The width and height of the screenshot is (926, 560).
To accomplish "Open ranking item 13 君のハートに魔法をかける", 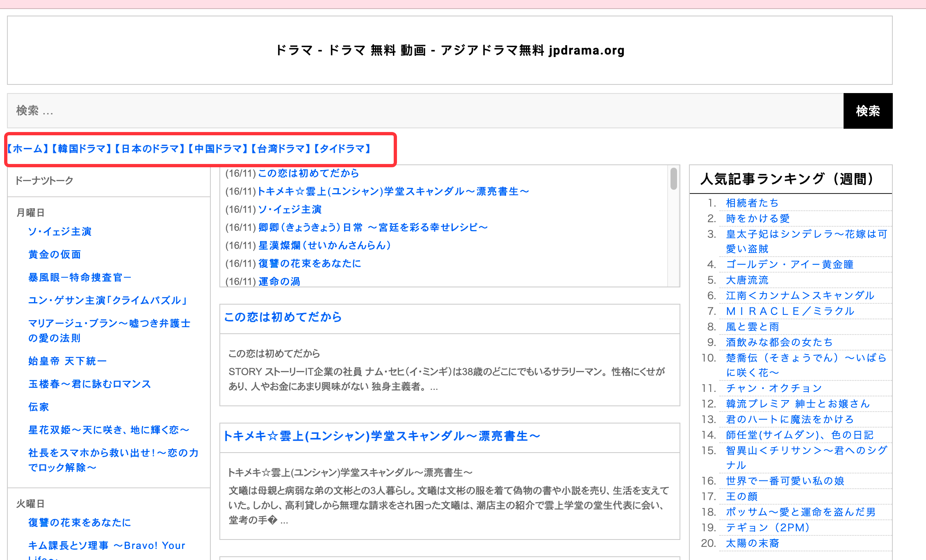I will tap(790, 419).
